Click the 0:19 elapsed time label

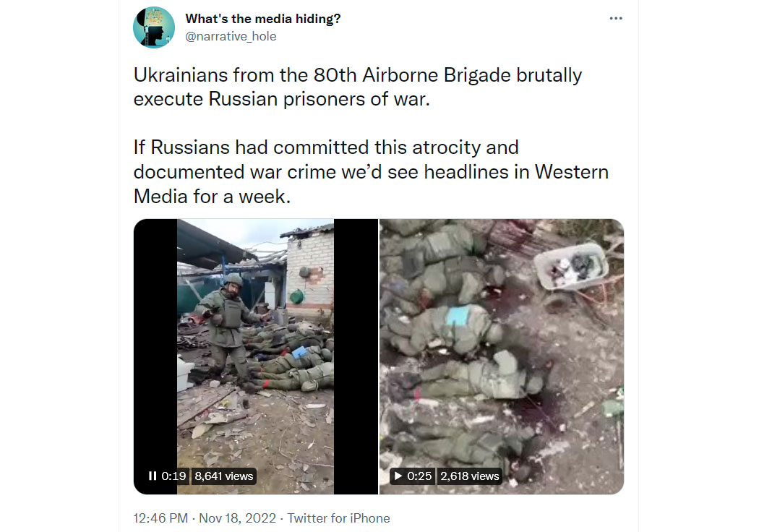[x=173, y=476]
